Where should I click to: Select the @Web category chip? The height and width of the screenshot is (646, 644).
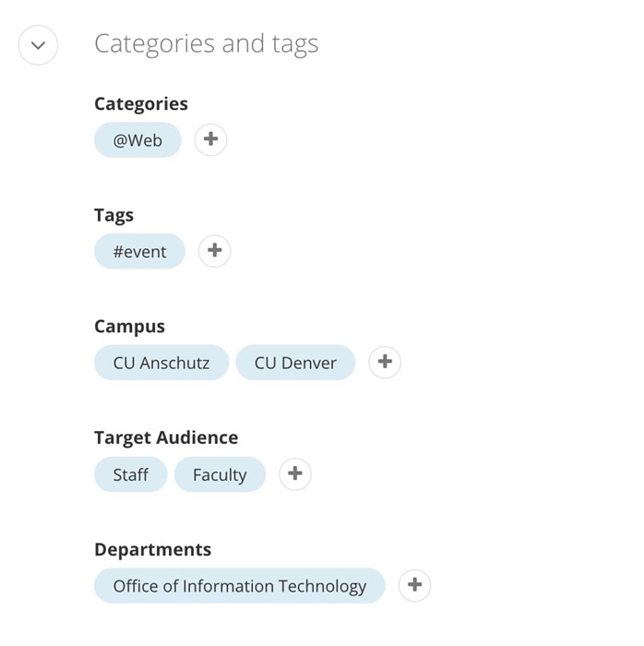(x=137, y=139)
